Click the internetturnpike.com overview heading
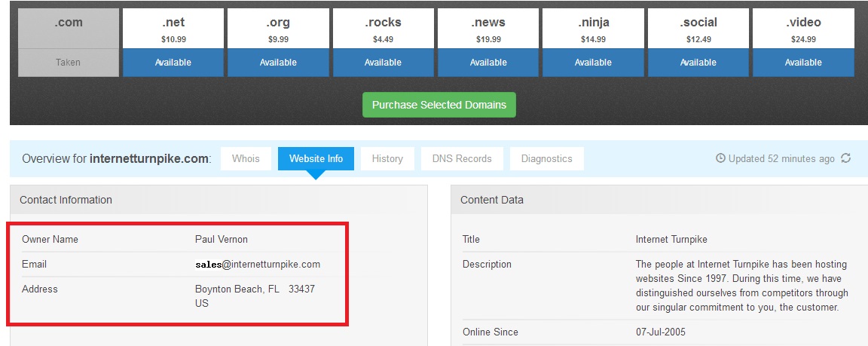This screenshot has width=868, height=346. [149, 158]
